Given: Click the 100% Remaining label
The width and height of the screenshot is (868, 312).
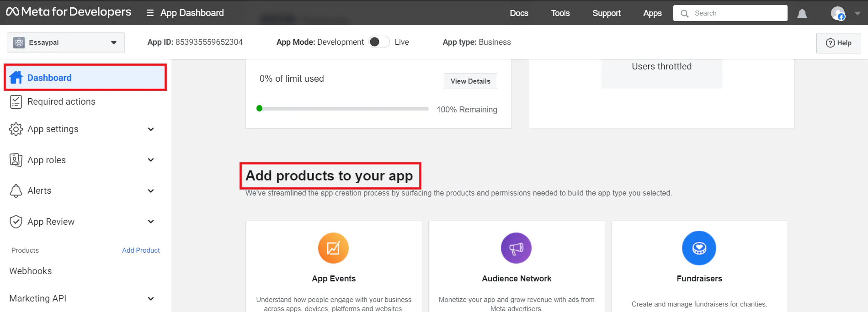Looking at the screenshot, I should [467, 110].
